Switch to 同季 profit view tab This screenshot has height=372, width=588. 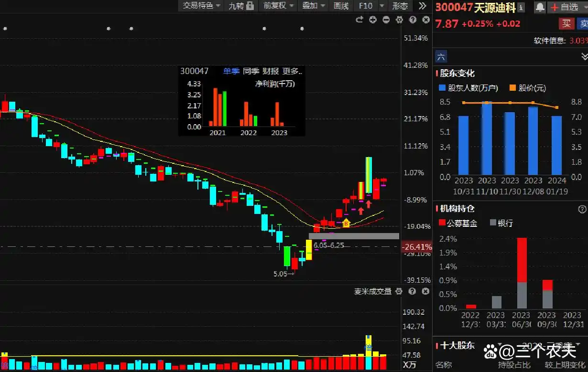click(x=250, y=71)
